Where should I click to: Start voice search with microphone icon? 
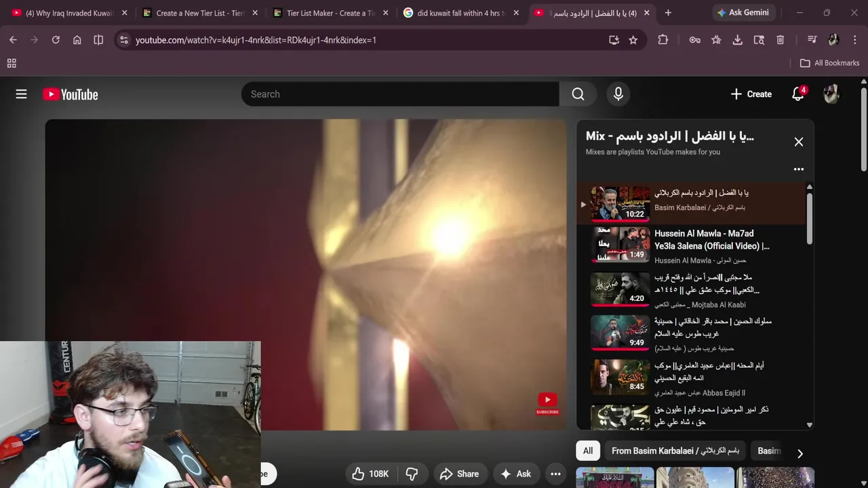pyautogui.click(x=618, y=94)
